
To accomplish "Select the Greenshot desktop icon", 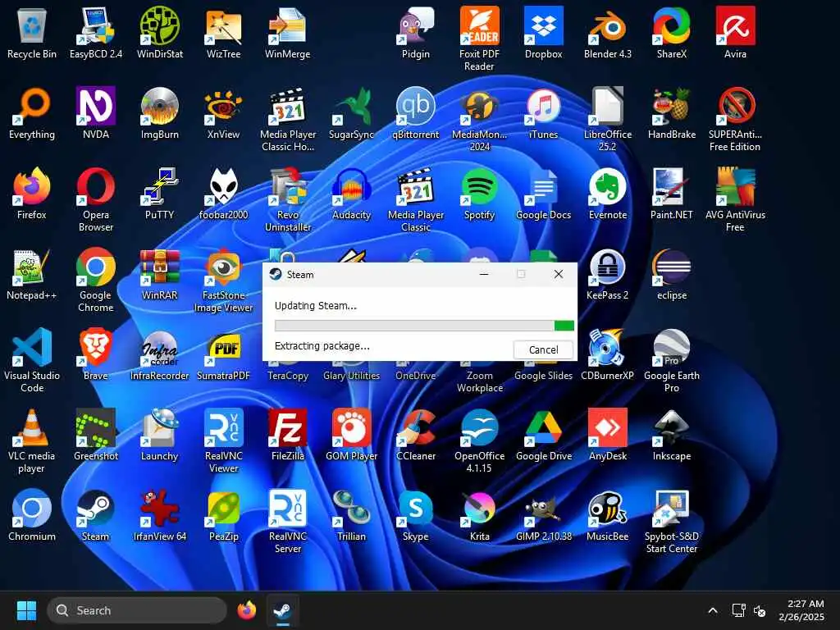I will tap(96, 435).
